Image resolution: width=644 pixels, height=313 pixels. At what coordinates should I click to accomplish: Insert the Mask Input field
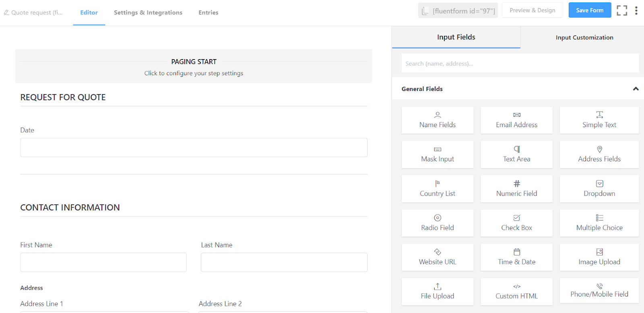[438, 154]
